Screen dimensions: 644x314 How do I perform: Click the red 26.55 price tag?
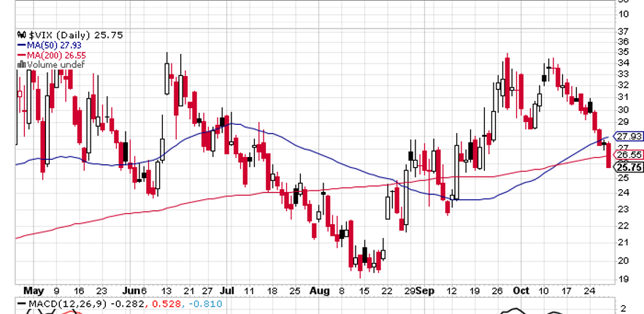tap(629, 155)
